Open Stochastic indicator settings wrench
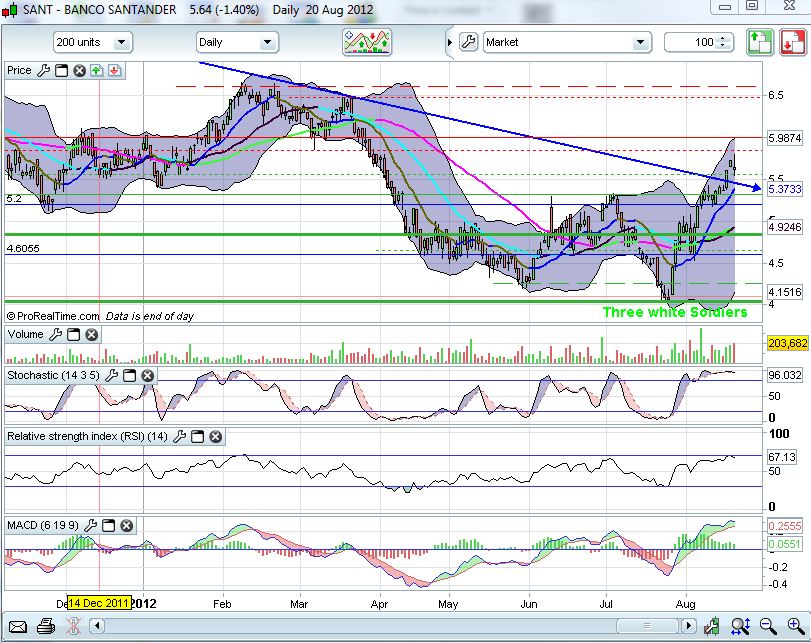This screenshot has height=643, width=811. point(111,376)
